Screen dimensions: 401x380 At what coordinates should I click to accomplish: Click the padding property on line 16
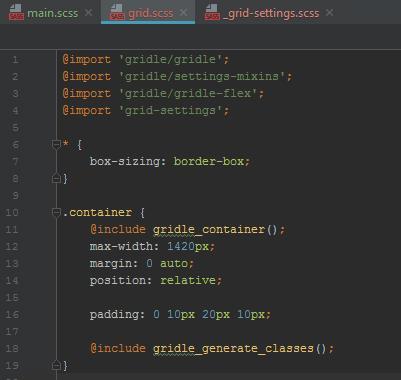(x=114, y=315)
